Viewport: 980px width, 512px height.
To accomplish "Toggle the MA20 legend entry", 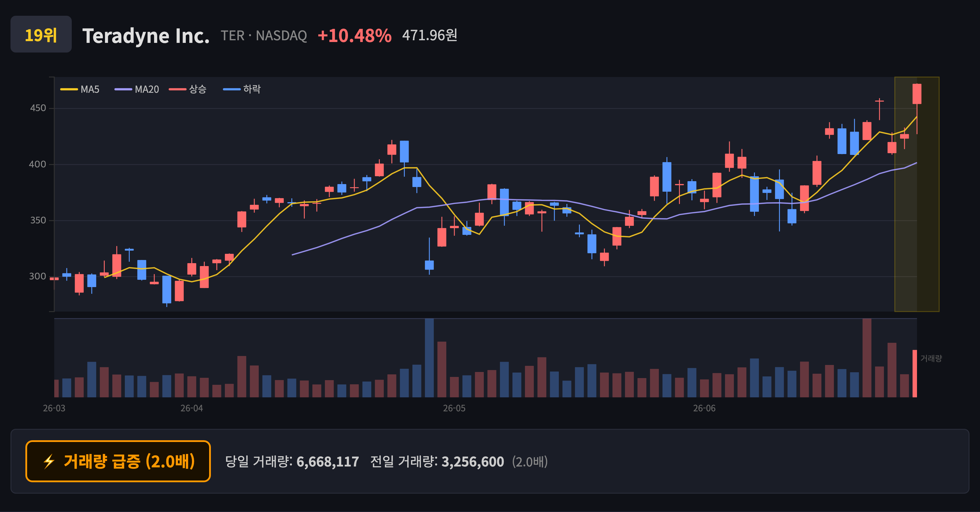I will tap(137, 89).
